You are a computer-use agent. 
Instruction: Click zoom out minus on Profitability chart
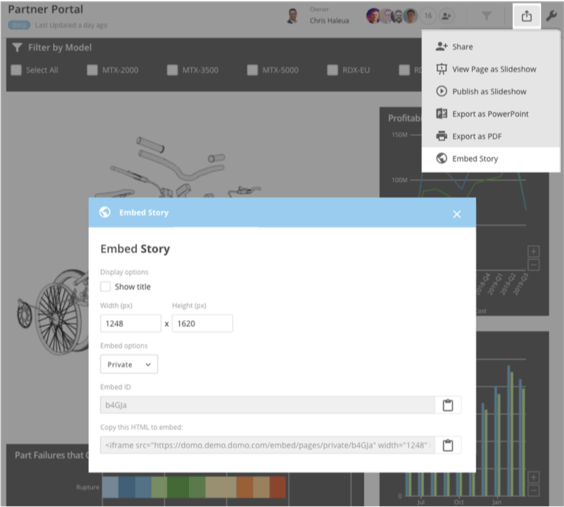coord(533,265)
